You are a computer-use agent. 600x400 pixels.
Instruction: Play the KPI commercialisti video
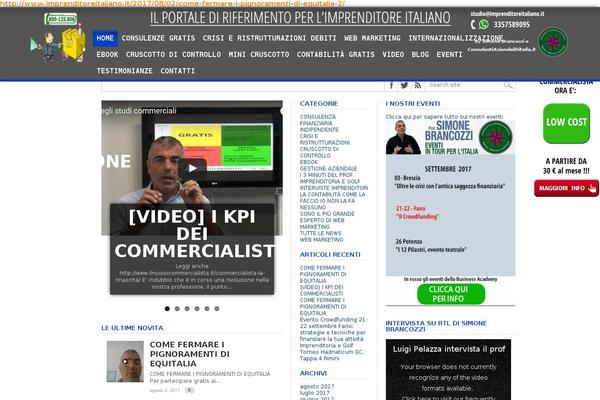[192, 168]
